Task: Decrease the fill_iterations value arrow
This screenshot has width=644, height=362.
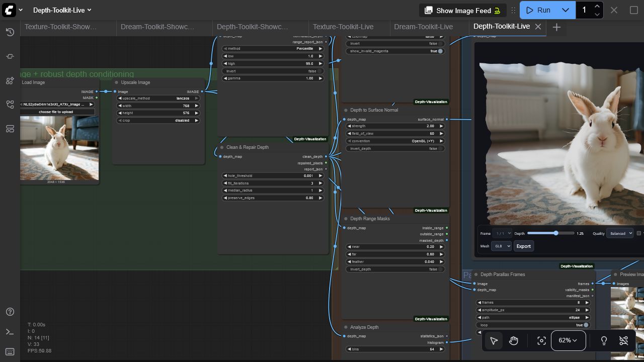Action: coord(225,183)
